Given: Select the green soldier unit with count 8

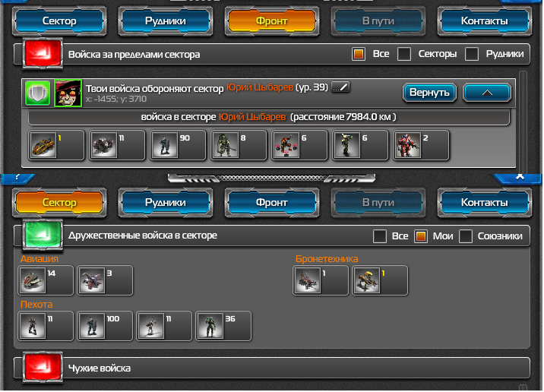Looking at the screenshot, I should point(239,145).
